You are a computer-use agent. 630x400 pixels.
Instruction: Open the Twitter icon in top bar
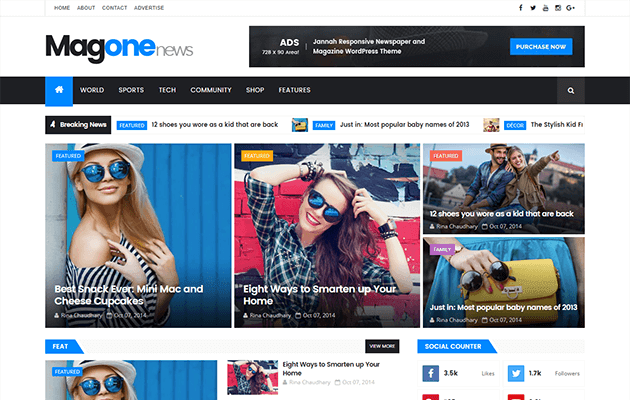(x=533, y=8)
